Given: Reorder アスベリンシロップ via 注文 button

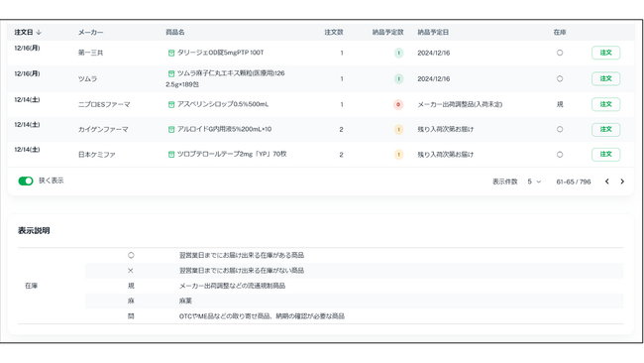Looking at the screenshot, I should 605,104.
